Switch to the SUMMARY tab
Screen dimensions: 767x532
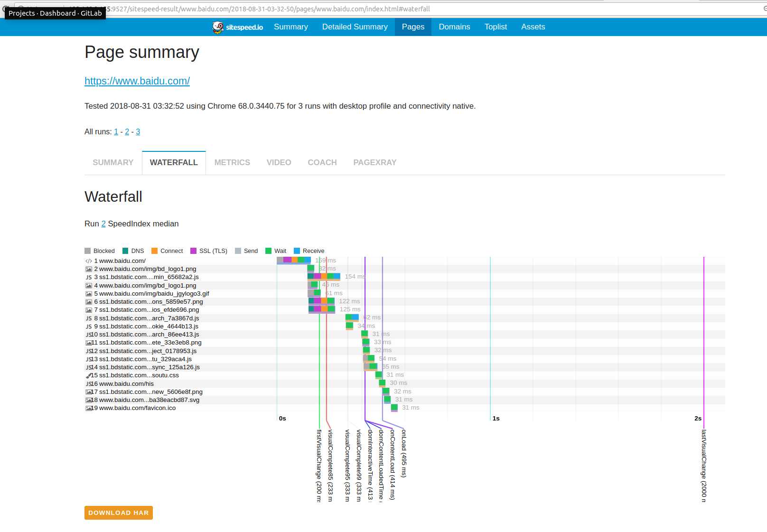(x=113, y=163)
